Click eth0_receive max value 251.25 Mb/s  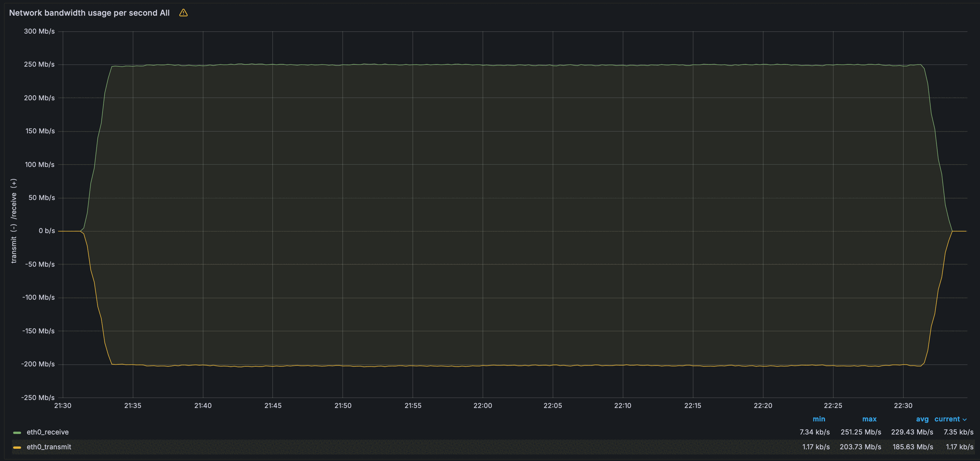(x=861, y=432)
